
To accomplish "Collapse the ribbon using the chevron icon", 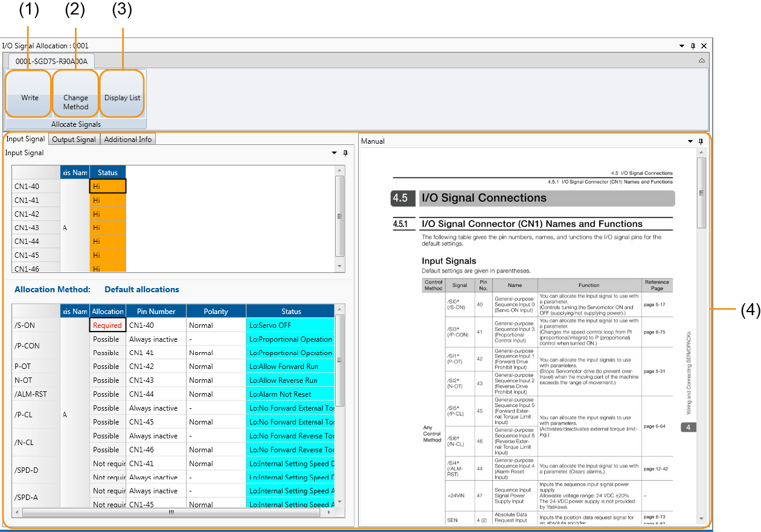I will coord(701,61).
